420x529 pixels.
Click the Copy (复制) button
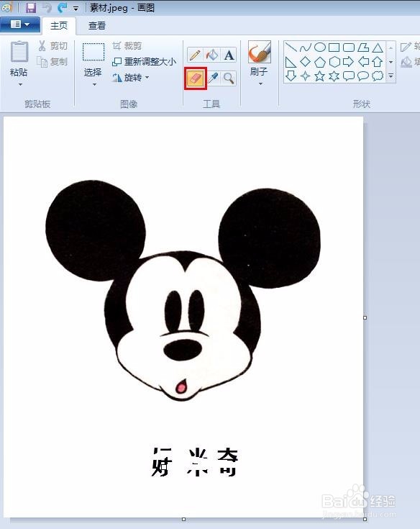[52, 61]
